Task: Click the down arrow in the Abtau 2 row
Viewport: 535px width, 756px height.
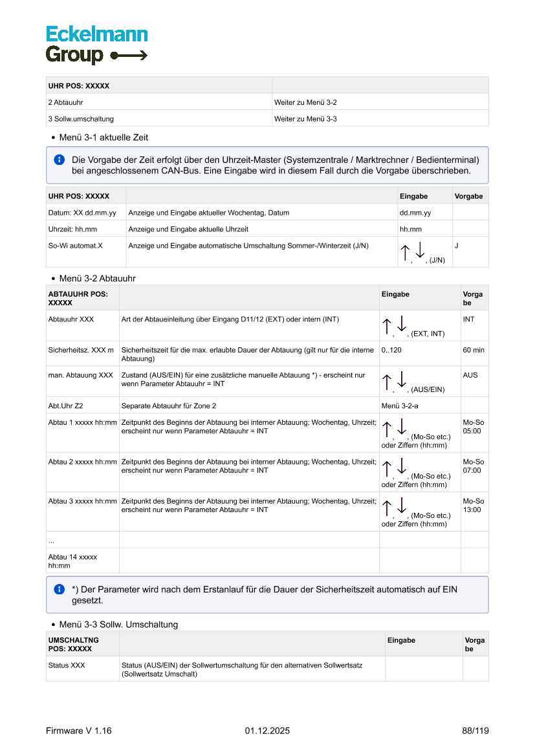Action: (402, 466)
